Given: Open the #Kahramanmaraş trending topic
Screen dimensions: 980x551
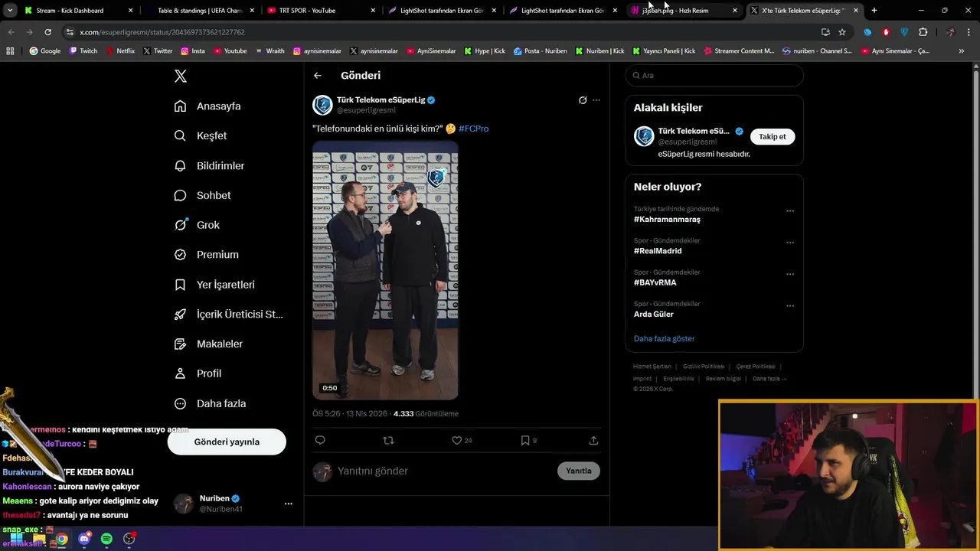Looking at the screenshot, I should (667, 220).
